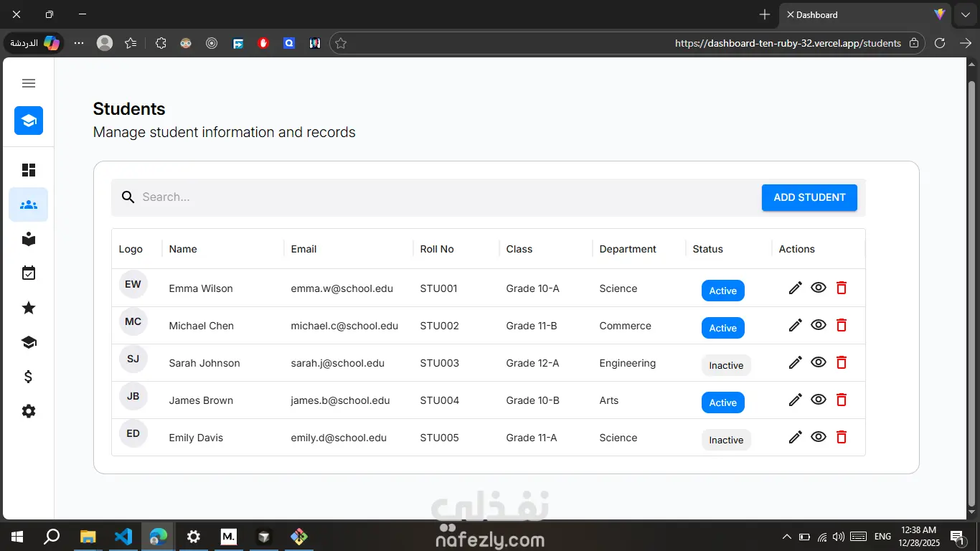Open the Dashboard grid icon in sidebar
Screen dimensions: 980x551
[x=29, y=170]
